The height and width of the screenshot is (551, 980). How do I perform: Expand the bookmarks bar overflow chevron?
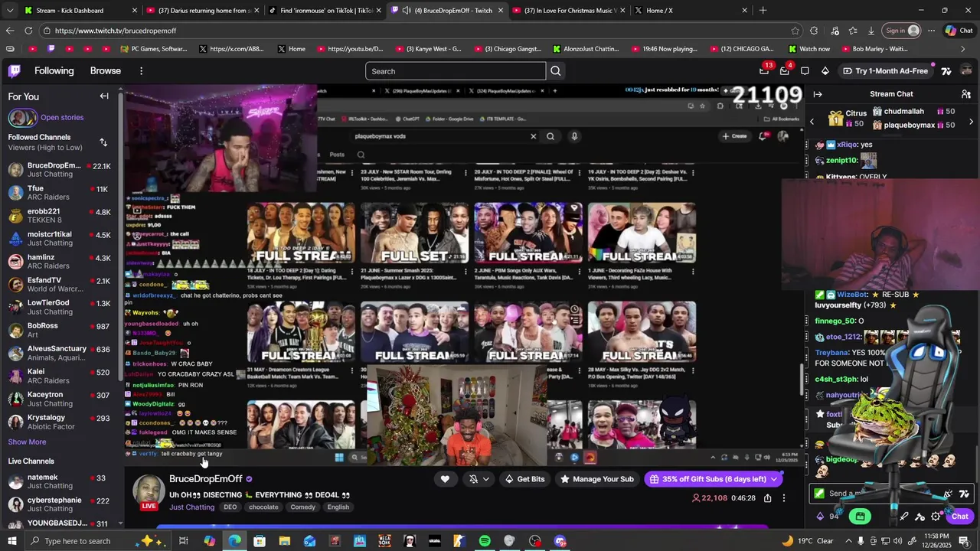coord(963,49)
